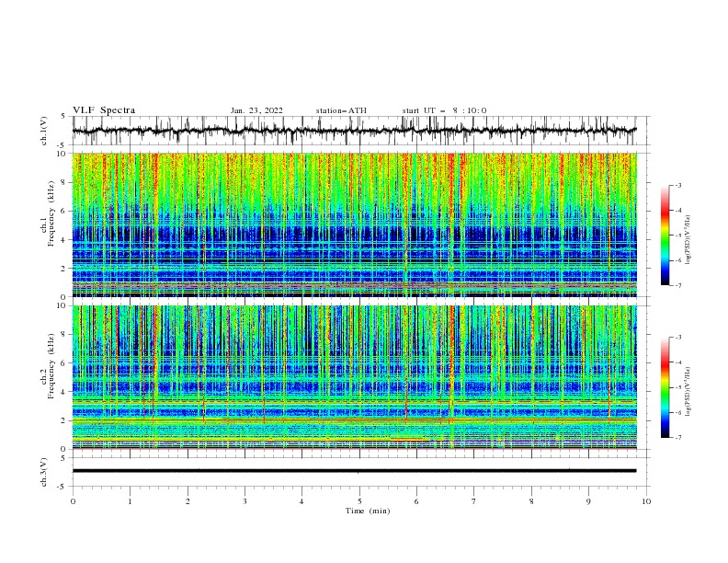
Task: Click the time axis tick label '7'
Action: [474, 501]
